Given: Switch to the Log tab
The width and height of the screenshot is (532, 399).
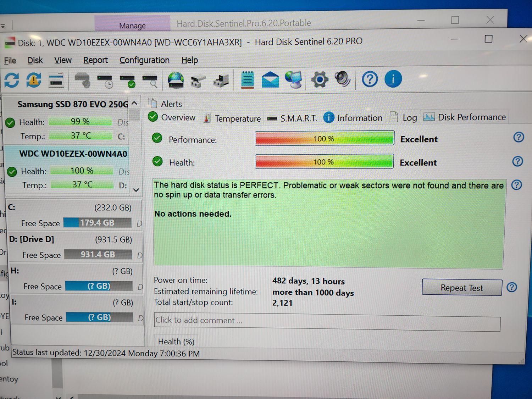Looking at the screenshot, I should pos(404,117).
